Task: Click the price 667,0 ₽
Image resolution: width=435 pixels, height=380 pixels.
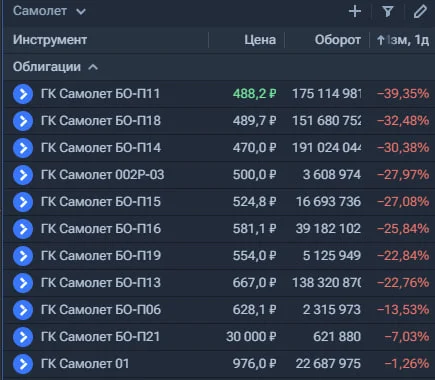Action: [255, 283]
